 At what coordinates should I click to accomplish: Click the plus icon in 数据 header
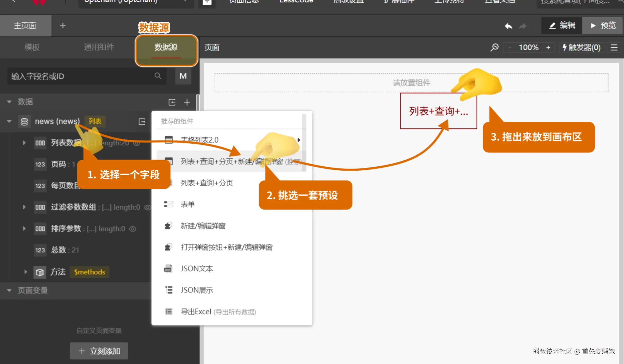pos(187,102)
